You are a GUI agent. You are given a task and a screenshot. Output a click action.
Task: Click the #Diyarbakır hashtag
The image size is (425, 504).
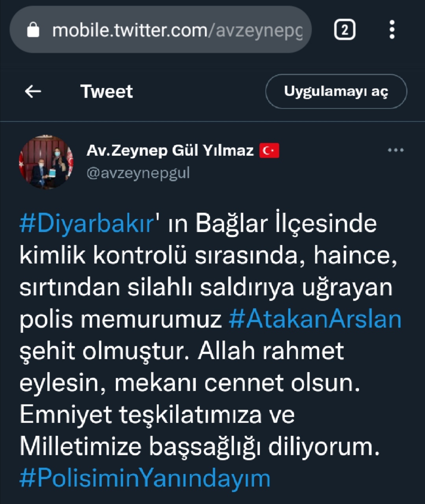tap(87, 223)
